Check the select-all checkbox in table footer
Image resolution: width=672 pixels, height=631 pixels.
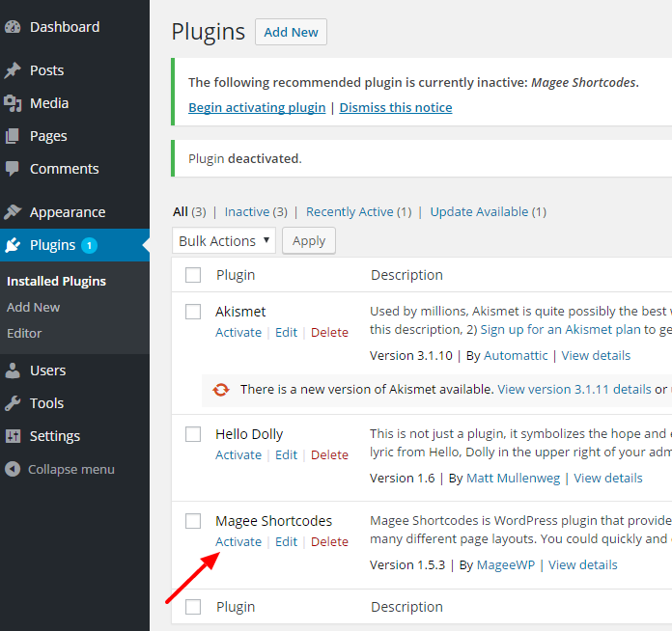click(193, 607)
